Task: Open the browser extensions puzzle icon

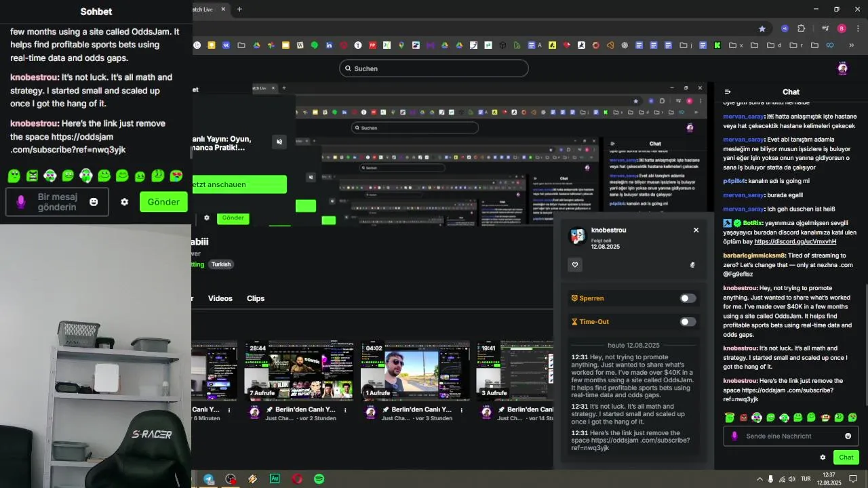Action: [801, 28]
